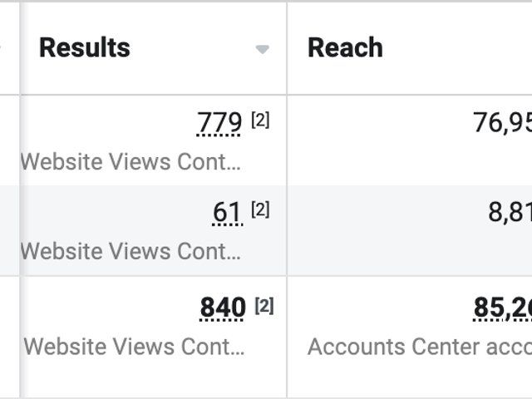Click the bold 85,2 total reach value
Viewport: 532px width, 399px height.
click(x=502, y=308)
